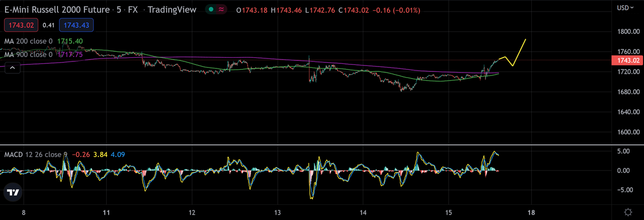Click the pink derived data indicator icon

pos(222,10)
